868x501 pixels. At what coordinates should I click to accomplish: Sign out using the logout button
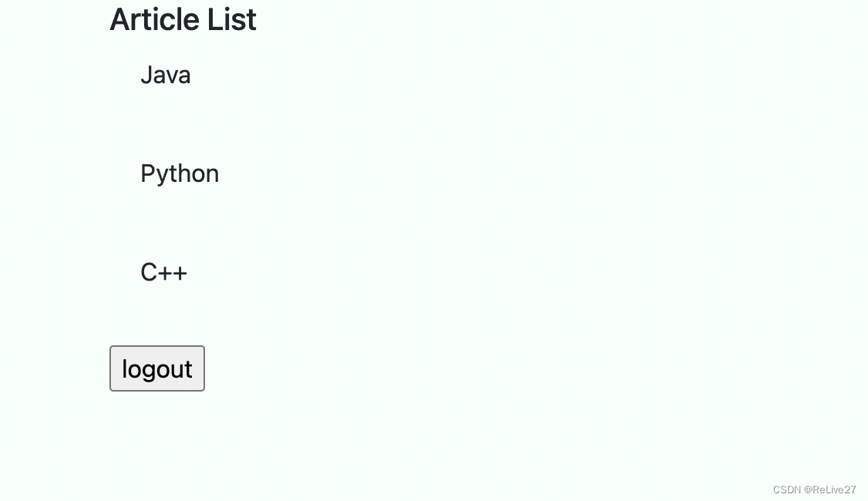click(x=157, y=368)
